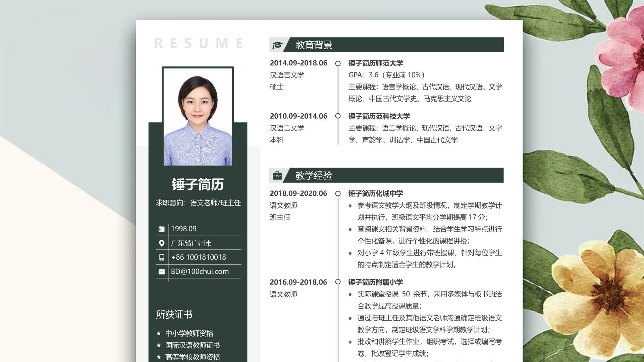
Task: Click 语文教师 under 2016.09-2018.06
Action: 283,294
